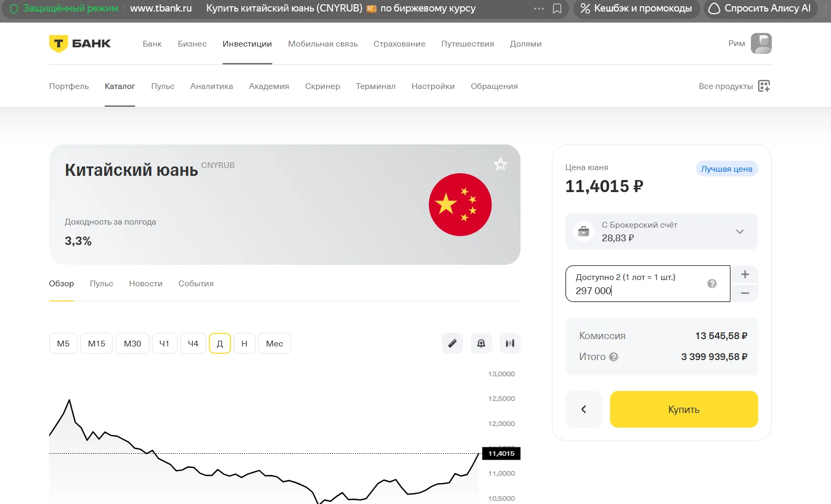Click the 3,3% half-year yield value
This screenshot has width=831, height=504.
pyautogui.click(x=78, y=241)
